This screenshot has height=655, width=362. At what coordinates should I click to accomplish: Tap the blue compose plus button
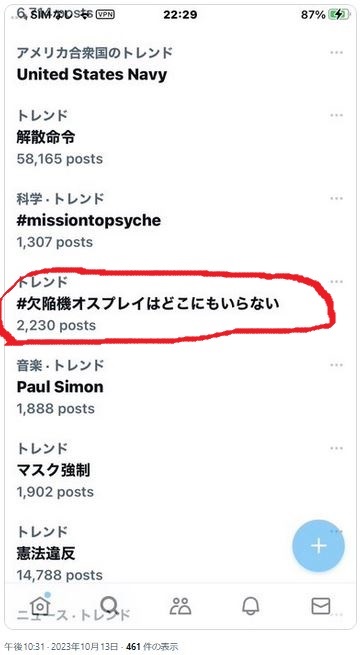tap(319, 546)
